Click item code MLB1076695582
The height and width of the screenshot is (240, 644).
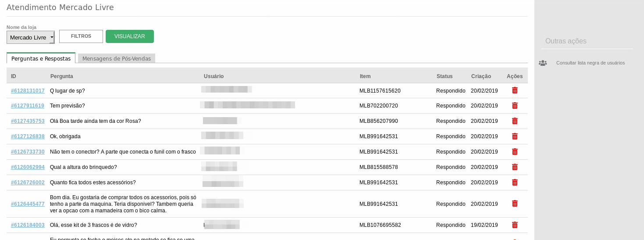click(380, 225)
